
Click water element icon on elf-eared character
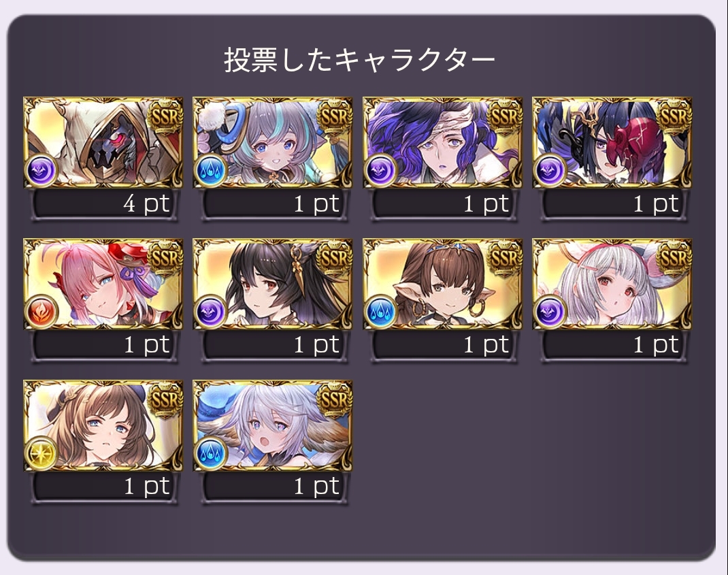(x=381, y=311)
